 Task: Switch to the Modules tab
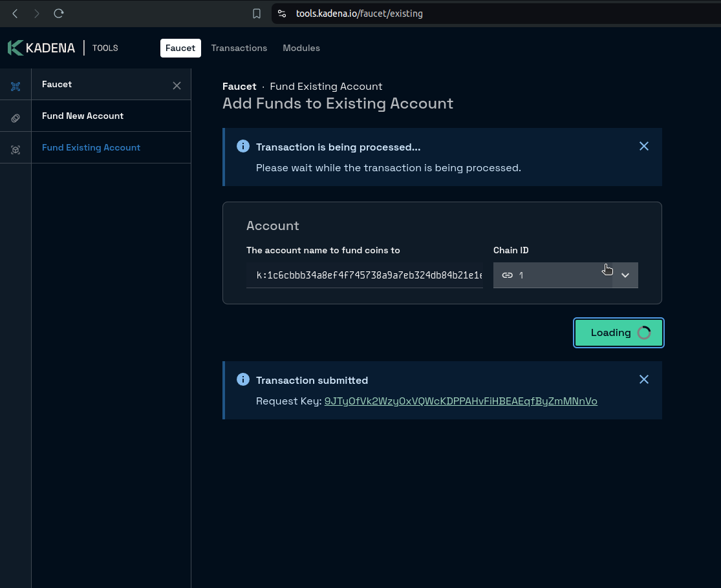tap(301, 48)
